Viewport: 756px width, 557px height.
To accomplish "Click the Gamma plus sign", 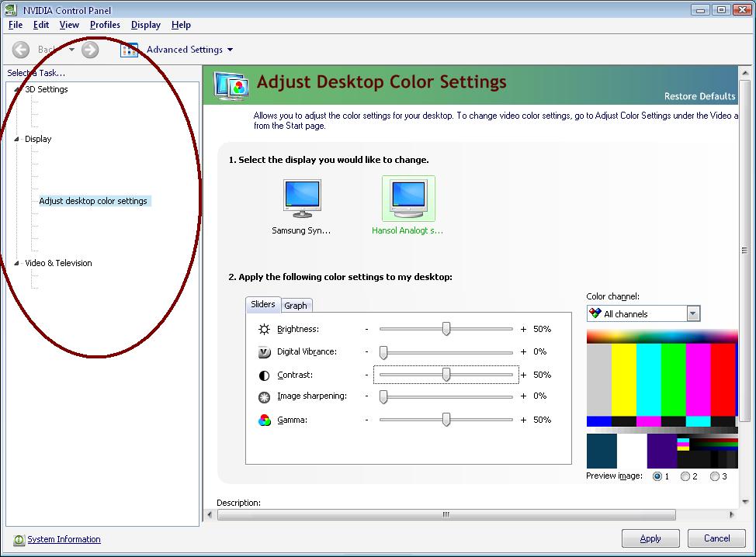I will coord(524,420).
